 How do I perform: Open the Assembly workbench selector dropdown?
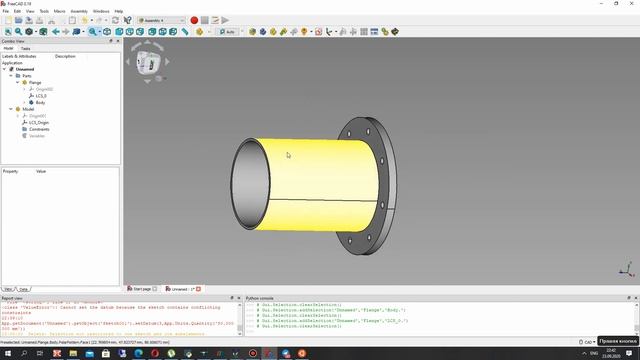point(162,20)
